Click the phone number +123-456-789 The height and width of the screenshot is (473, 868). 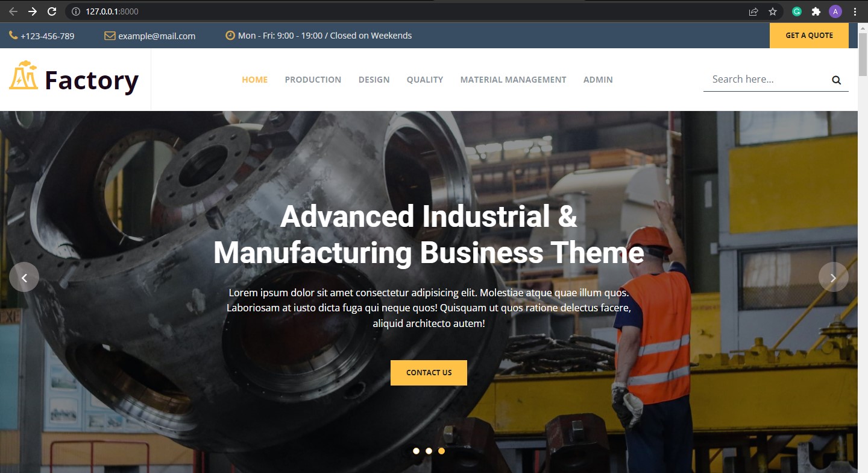[48, 36]
